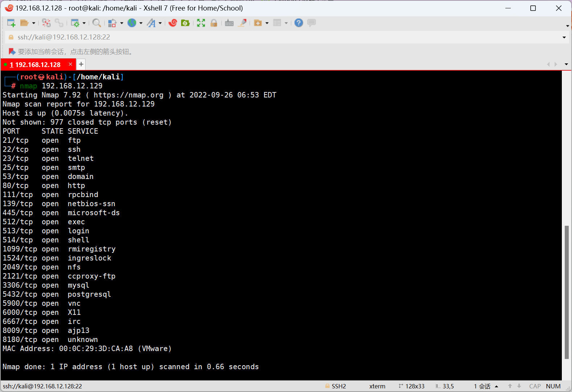Click the 3306/tcp mysql row
The width and height of the screenshot is (572, 392).
[46, 285]
